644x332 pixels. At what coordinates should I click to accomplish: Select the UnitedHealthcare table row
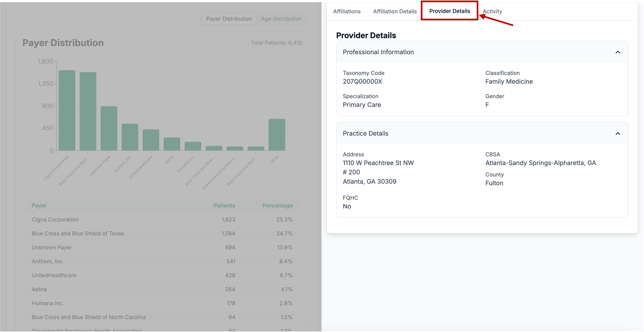click(54, 275)
